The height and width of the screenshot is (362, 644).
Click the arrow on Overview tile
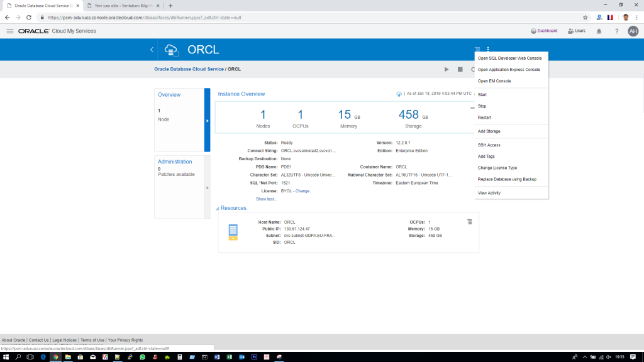tap(208, 120)
